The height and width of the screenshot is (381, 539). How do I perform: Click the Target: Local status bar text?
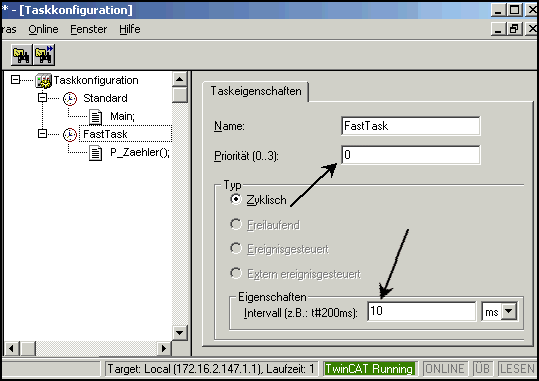coord(211,369)
